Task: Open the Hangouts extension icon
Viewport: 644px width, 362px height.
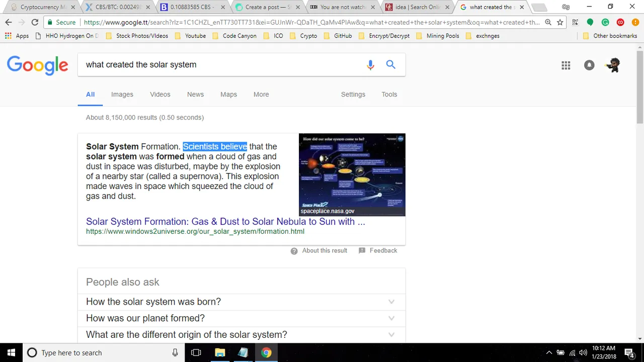Action: coord(590,22)
